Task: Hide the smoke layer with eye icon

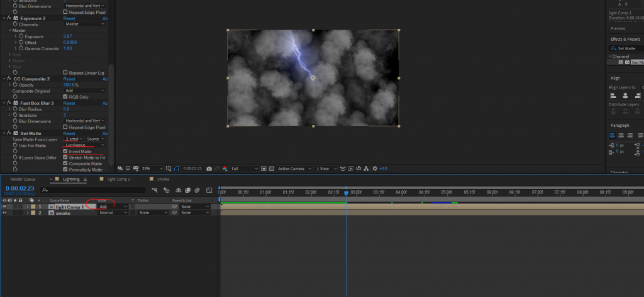Action: click(x=4, y=213)
